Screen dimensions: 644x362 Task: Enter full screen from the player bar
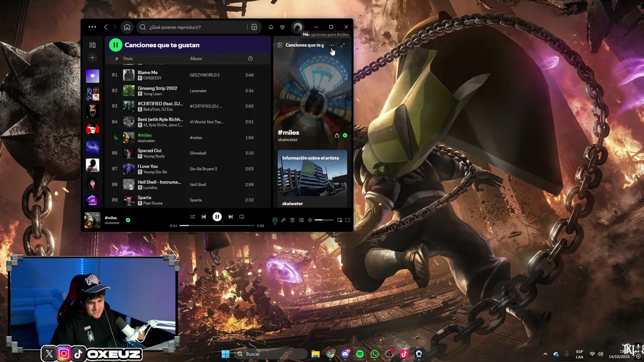pos(347,220)
